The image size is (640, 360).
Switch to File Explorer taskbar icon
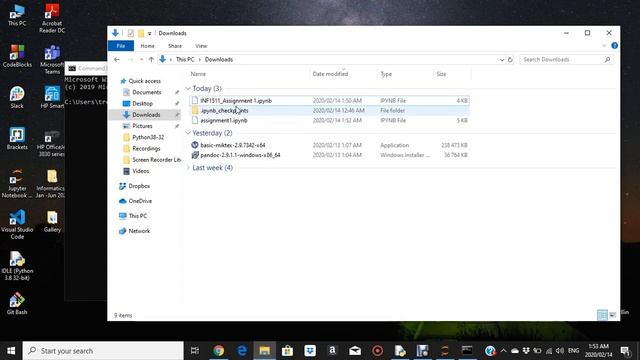pyautogui.click(x=264, y=351)
